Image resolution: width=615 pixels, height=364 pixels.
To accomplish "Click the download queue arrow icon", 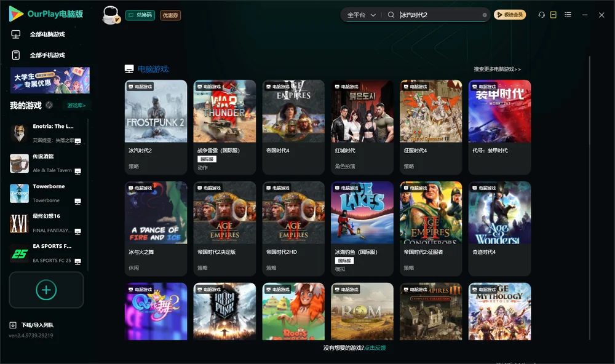I will [x=13, y=325].
